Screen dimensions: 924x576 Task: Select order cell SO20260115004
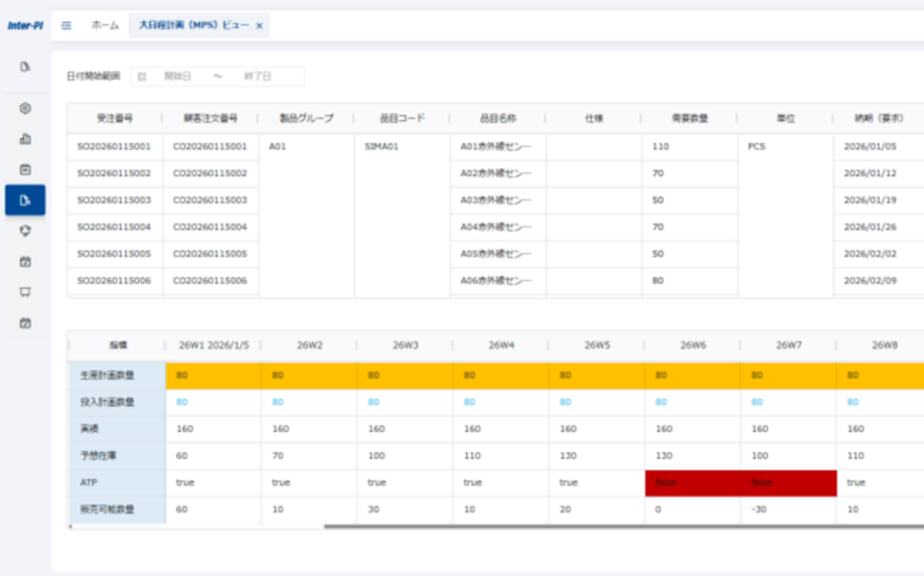(x=115, y=227)
